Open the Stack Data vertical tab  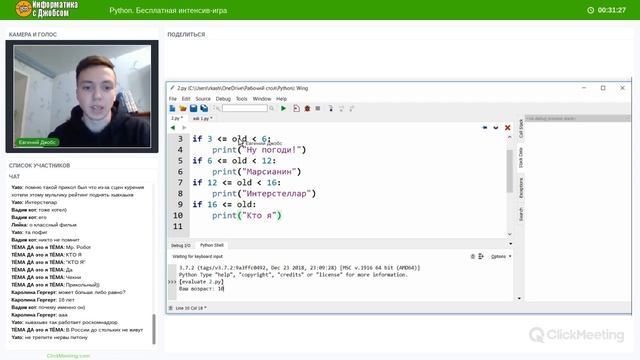(x=521, y=158)
